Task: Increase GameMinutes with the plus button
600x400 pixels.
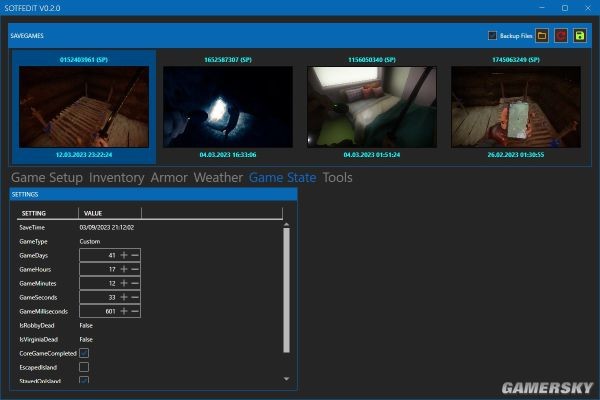Action: click(124, 283)
